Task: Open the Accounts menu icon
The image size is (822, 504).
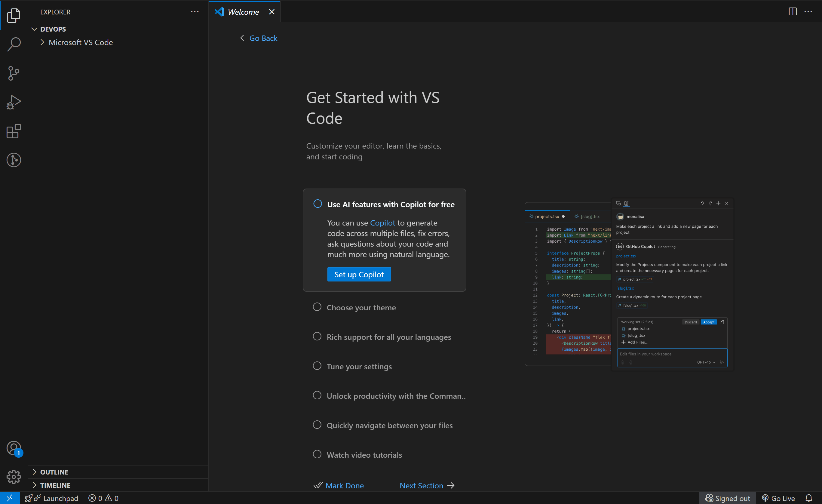Action: click(14, 448)
